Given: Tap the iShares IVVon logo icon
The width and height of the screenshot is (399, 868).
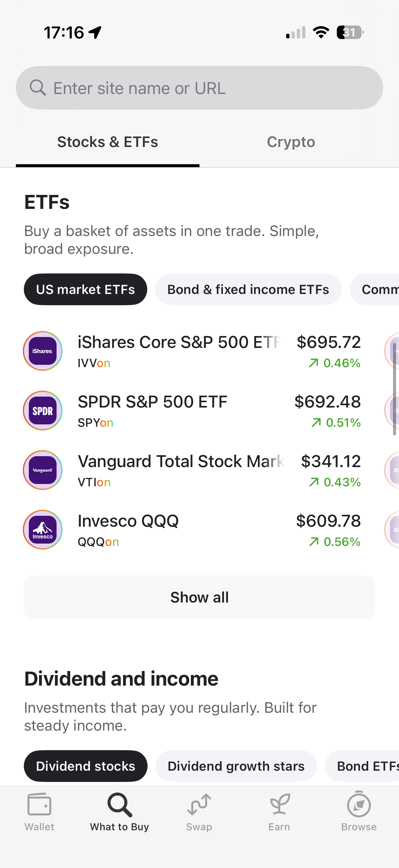Looking at the screenshot, I should coord(43,351).
